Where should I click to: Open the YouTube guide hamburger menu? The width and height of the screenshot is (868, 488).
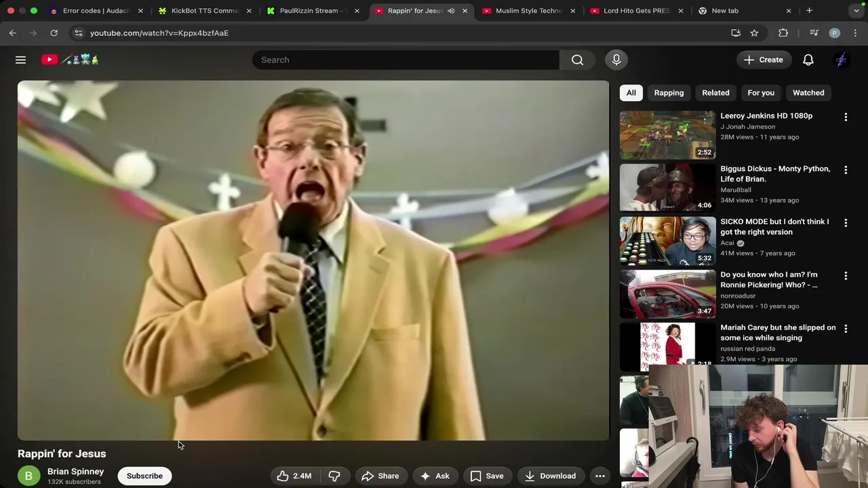pos(20,60)
